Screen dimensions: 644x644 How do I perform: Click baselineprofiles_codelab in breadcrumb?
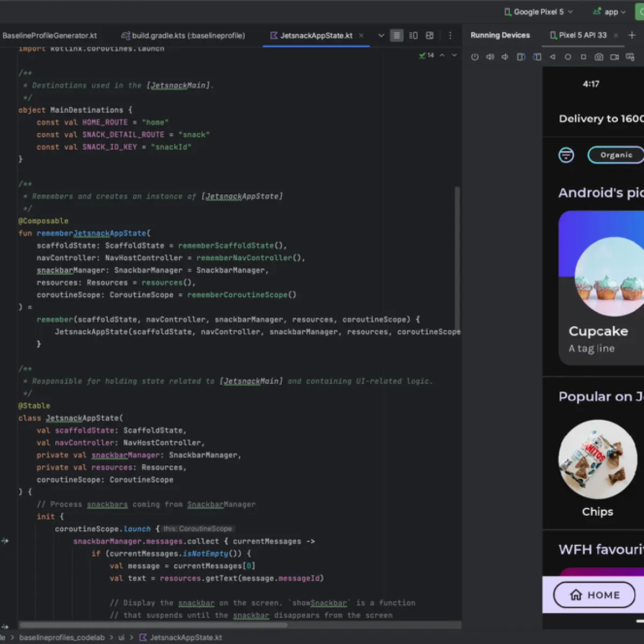click(62, 638)
